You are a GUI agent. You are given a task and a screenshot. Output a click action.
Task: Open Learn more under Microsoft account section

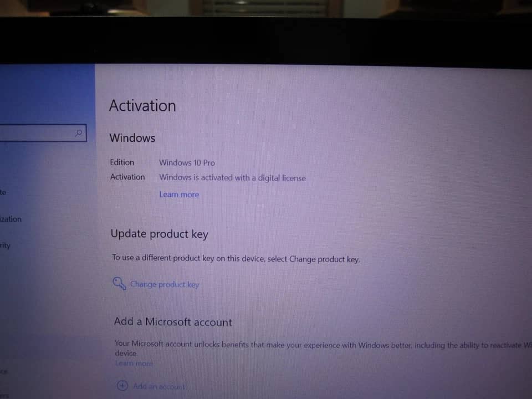pyautogui.click(x=134, y=363)
